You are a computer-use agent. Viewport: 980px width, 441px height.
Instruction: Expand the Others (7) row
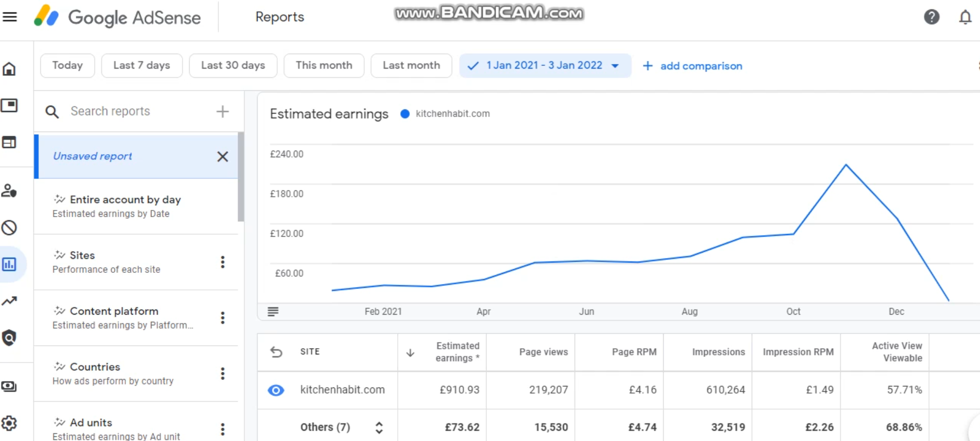(379, 428)
